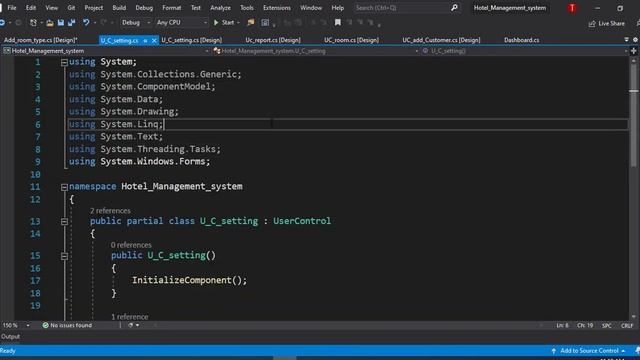Image resolution: width=640 pixels, height=360 pixels.
Task: Switch to Dashboard.cs tab
Action: (x=521, y=40)
